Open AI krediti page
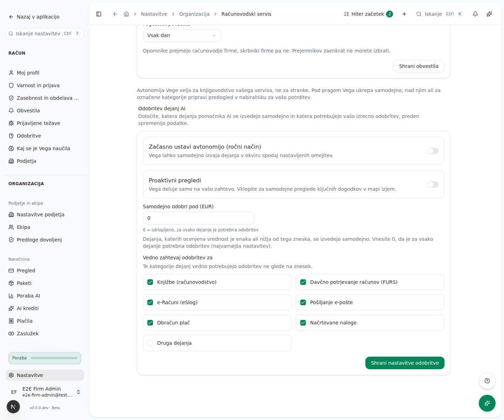 click(x=45, y=308)
